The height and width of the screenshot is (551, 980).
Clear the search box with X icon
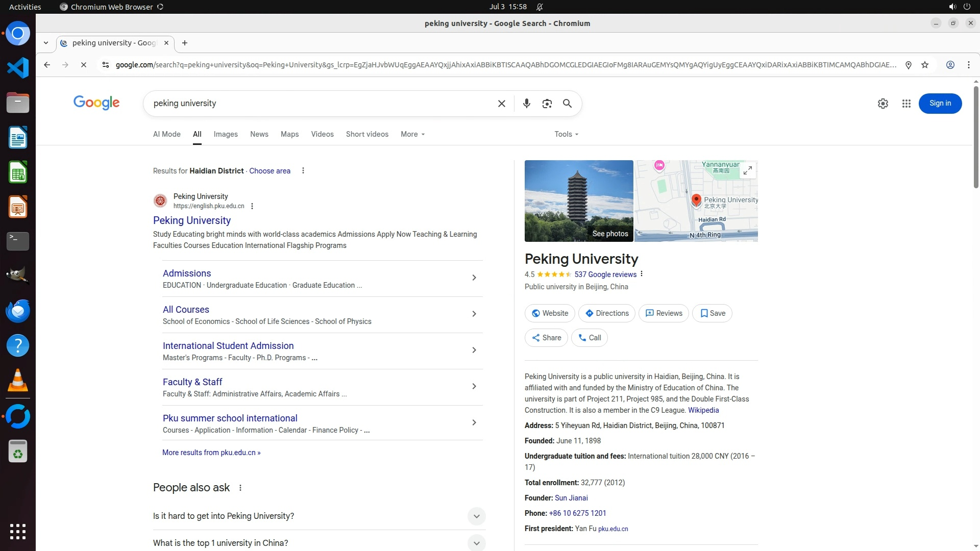(x=501, y=104)
